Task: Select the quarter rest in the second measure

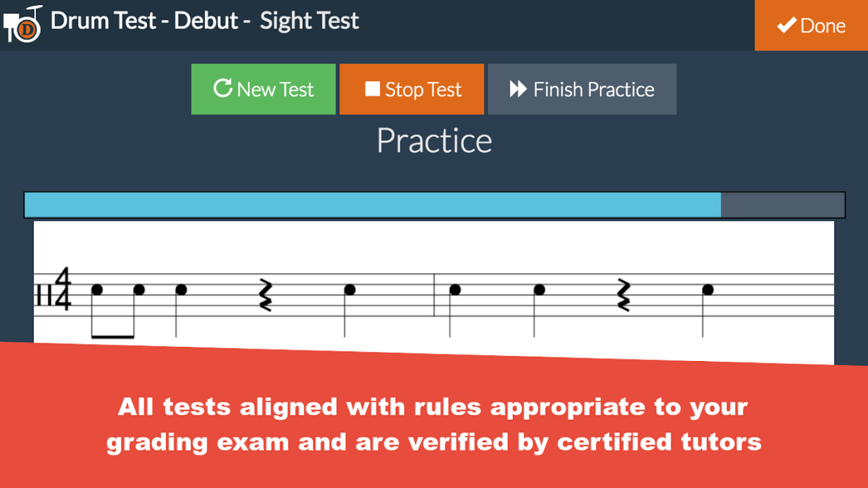Action: [623, 295]
